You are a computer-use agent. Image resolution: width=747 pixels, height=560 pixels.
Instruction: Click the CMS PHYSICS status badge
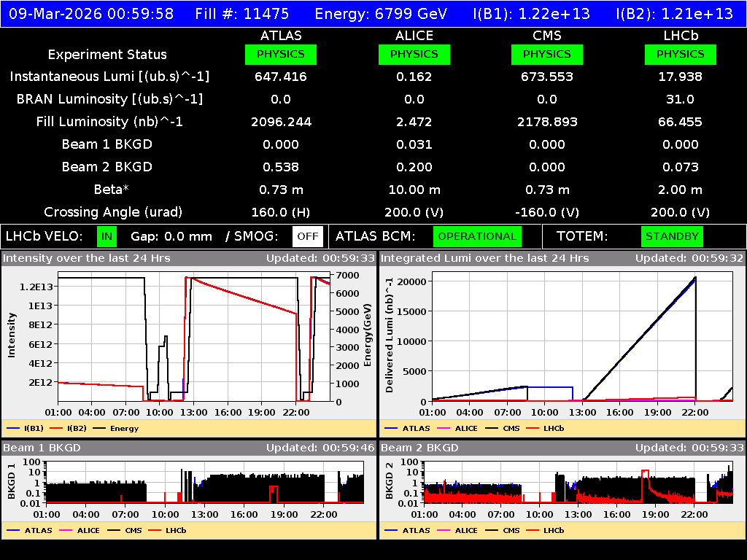click(x=546, y=54)
